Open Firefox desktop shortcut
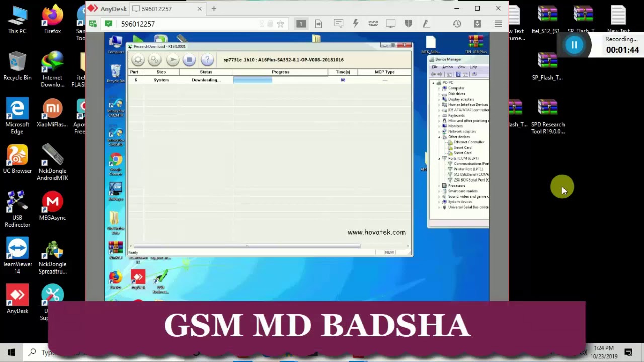The image size is (644, 362). tap(52, 20)
